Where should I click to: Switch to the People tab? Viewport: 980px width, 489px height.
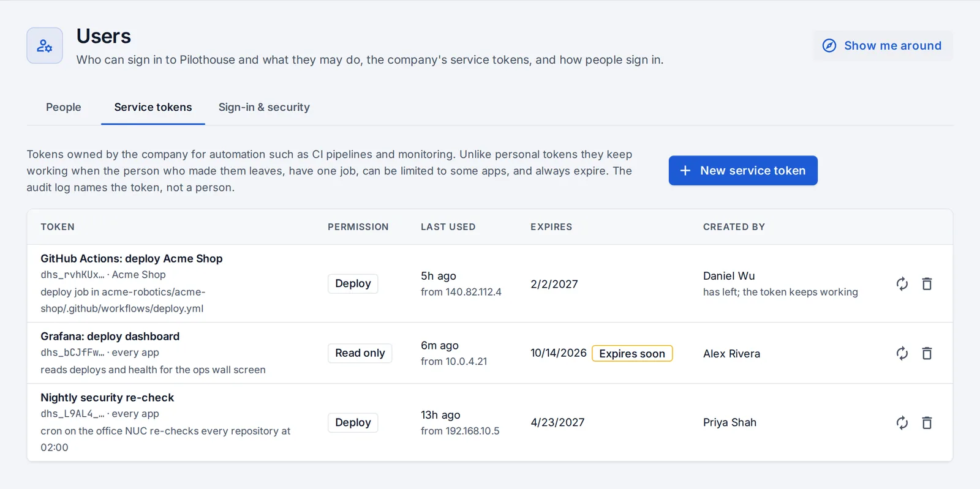coord(64,107)
